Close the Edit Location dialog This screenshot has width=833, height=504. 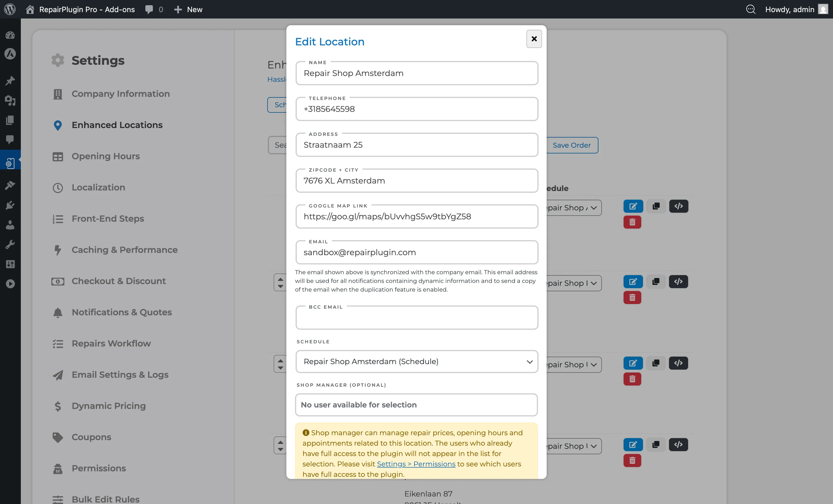pyautogui.click(x=534, y=39)
